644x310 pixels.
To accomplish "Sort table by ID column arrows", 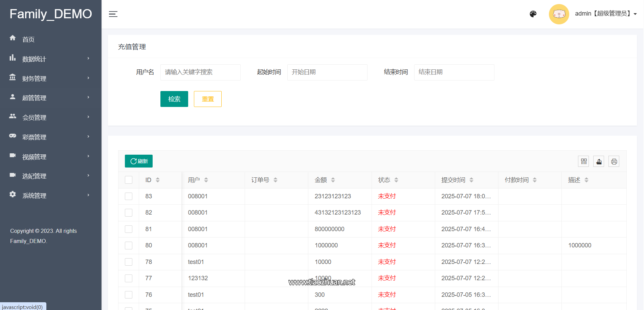I will (158, 180).
